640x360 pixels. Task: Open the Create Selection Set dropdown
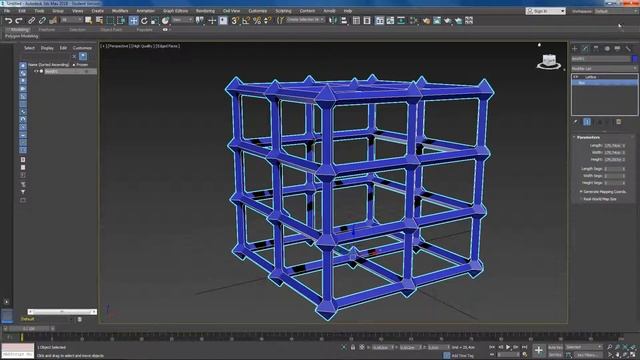[x=305, y=20]
